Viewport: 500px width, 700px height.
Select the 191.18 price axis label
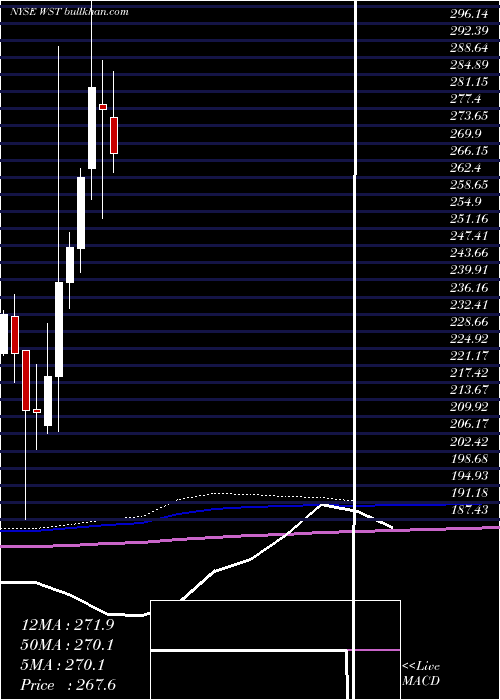pos(468,492)
